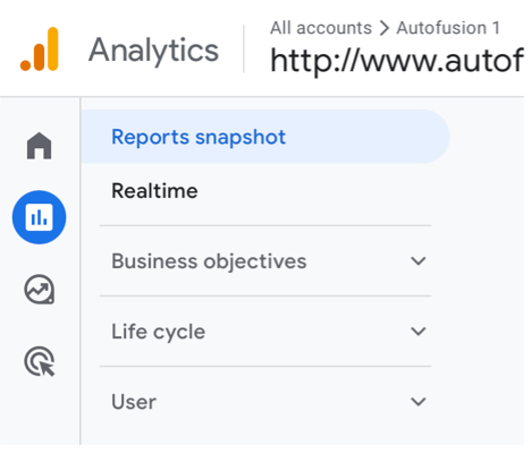528x449 pixels.
Task: Click the breadcrumb arrow after All accounts
Action: [384, 28]
